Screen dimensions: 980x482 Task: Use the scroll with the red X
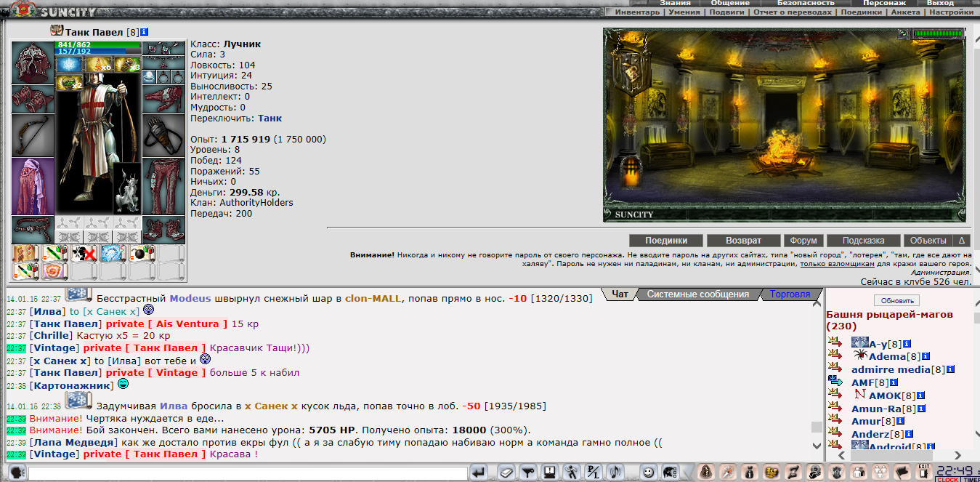(84, 254)
